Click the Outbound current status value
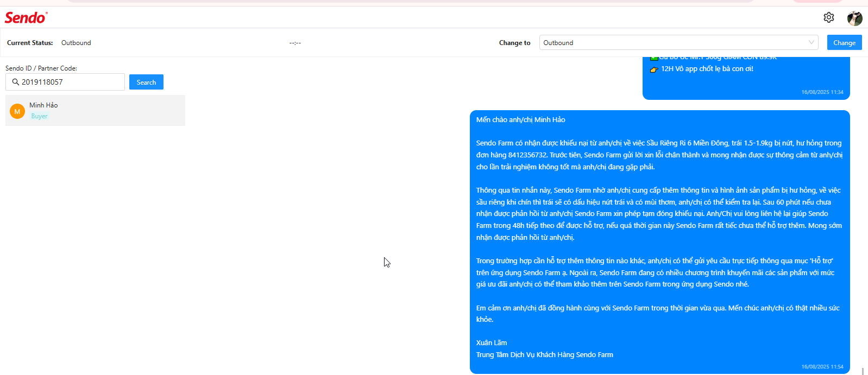Viewport: 868px width, 375px height. pyautogui.click(x=76, y=43)
